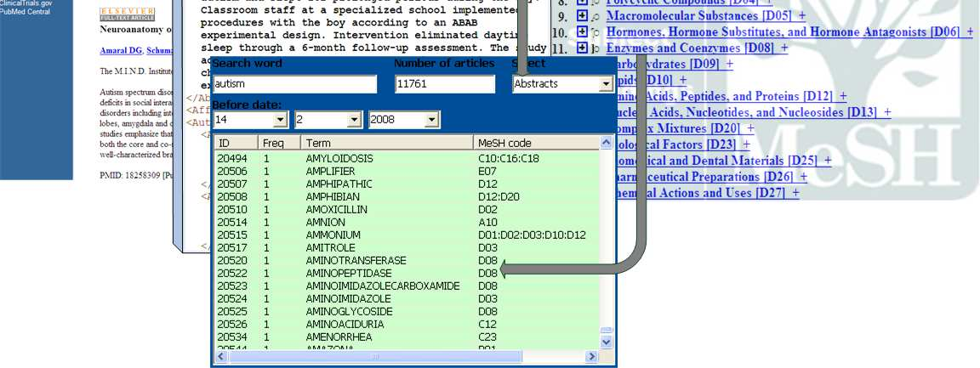This screenshot has width=980, height=368.
Task: Click the PMID: 18258309 text
Action: pyautogui.click(x=129, y=176)
